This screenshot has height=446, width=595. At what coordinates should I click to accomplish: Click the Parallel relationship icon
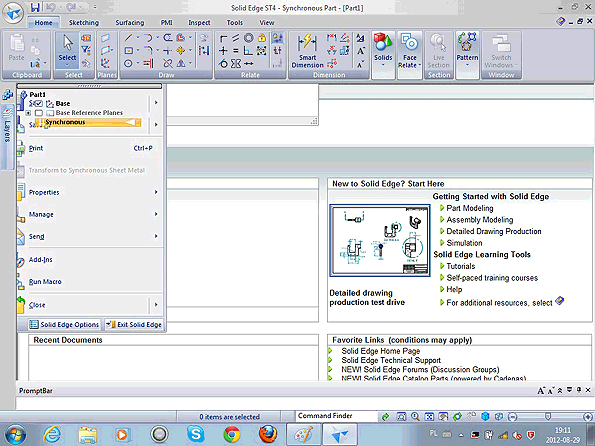(x=236, y=38)
